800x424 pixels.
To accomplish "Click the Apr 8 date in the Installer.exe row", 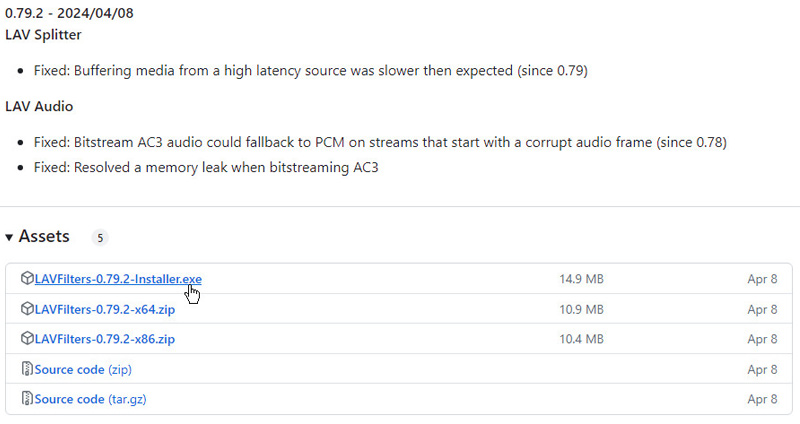I will (761, 279).
